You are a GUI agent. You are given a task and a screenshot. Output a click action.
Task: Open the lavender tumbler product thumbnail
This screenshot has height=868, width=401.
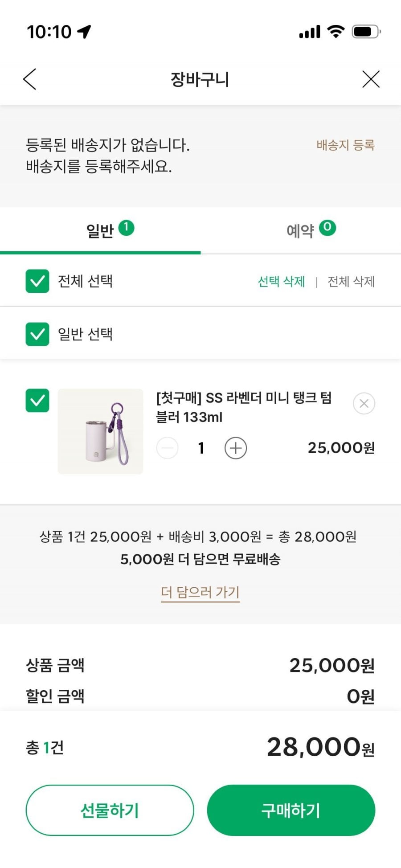pyautogui.click(x=100, y=431)
